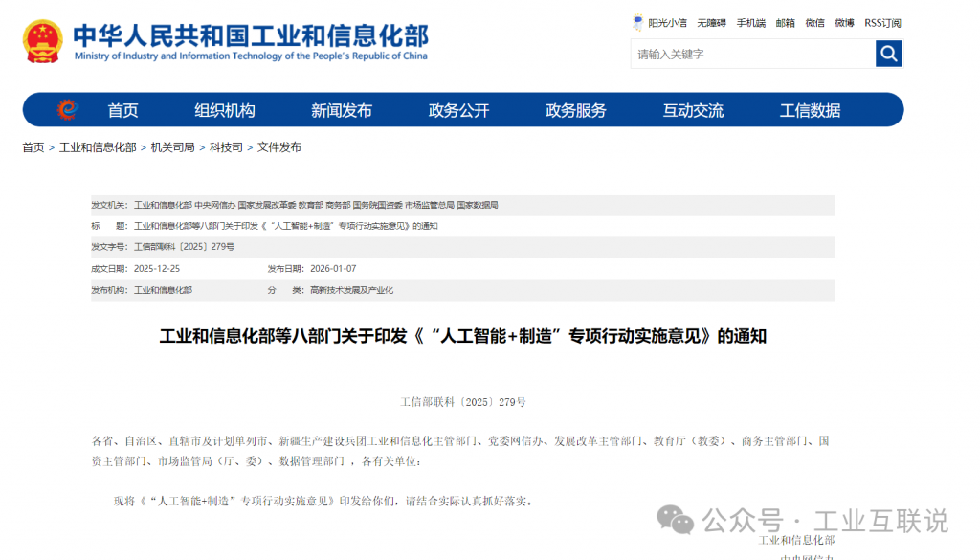Open the 组织机构 navigation menu
980x560 pixels.
click(225, 110)
